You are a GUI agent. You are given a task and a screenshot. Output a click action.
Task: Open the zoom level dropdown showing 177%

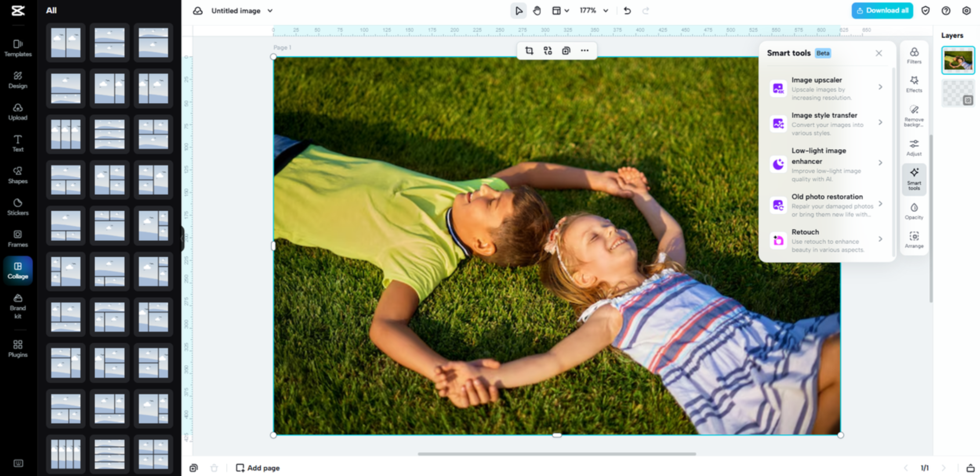[593, 11]
